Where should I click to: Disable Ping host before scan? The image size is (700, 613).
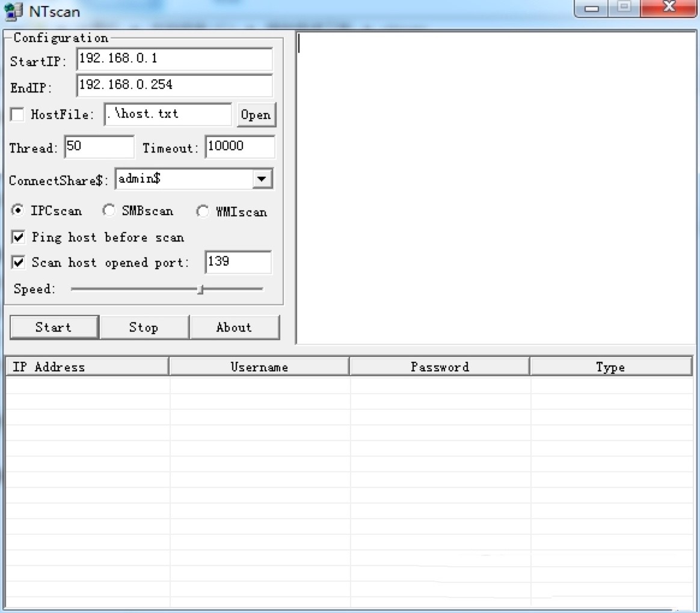(17, 237)
